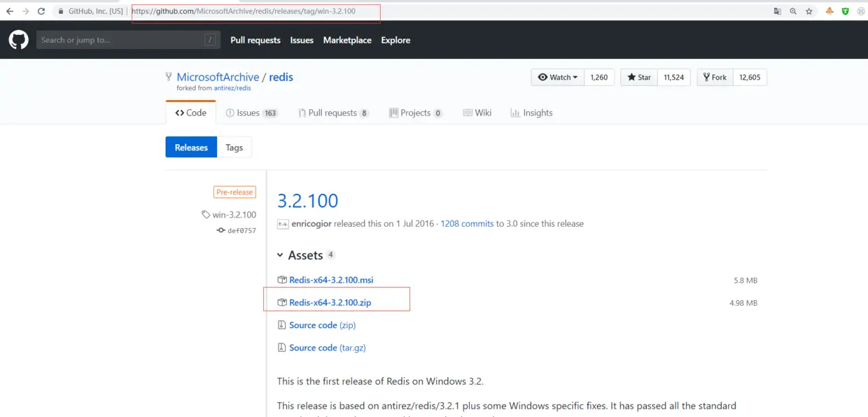Click the Pre-release label
The image size is (868, 417).
click(235, 192)
